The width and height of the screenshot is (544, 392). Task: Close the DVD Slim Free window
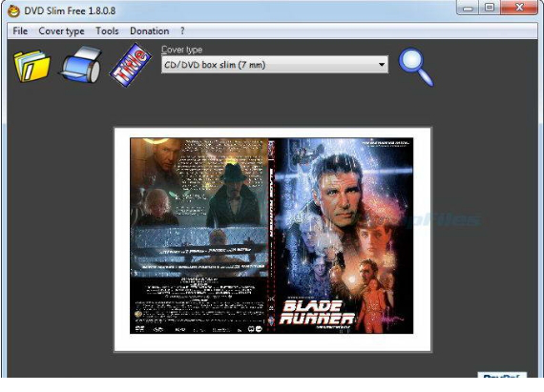519,8
